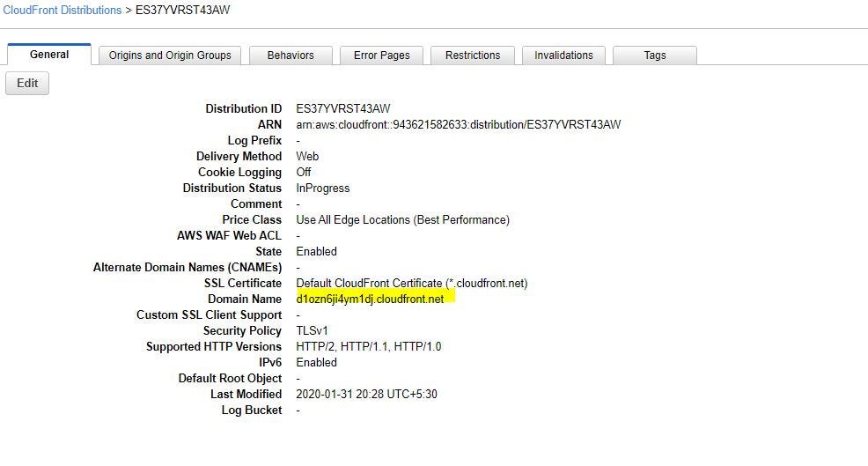Select the breadcrumb text ES37YVRST43AW

tap(183, 10)
